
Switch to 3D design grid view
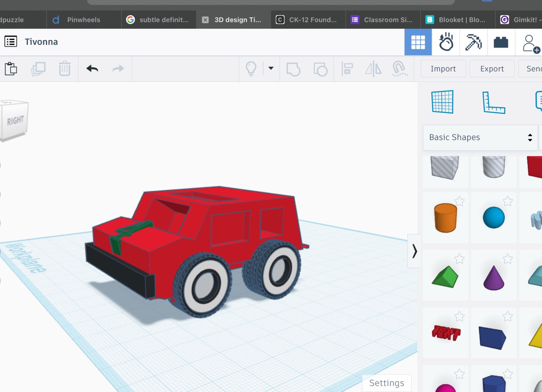418,42
